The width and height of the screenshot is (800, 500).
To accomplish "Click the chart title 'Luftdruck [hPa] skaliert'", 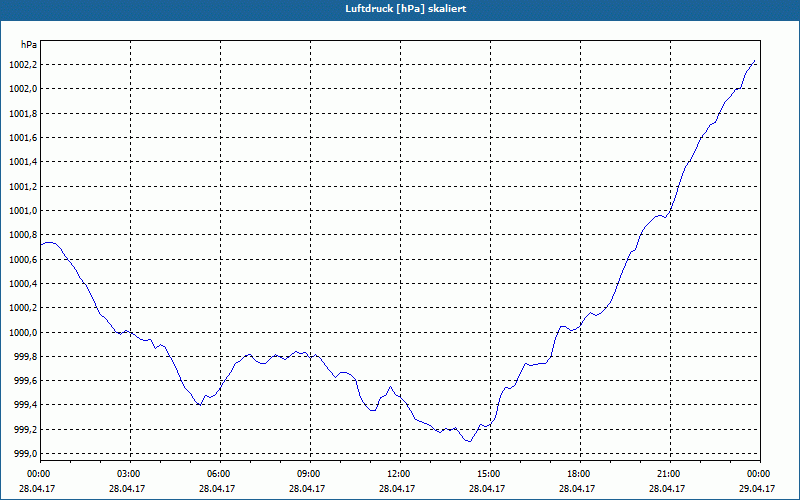I will click(406, 9).
